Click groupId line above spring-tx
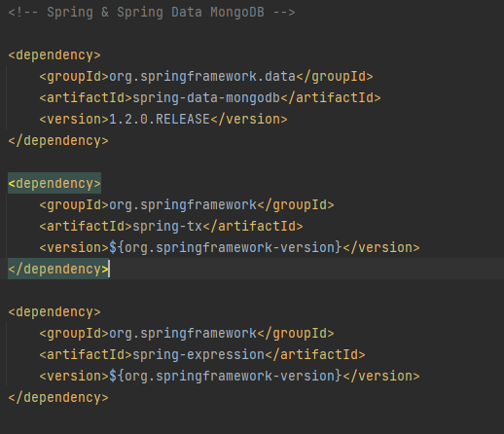The image size is (504, 434). point(187,205)
